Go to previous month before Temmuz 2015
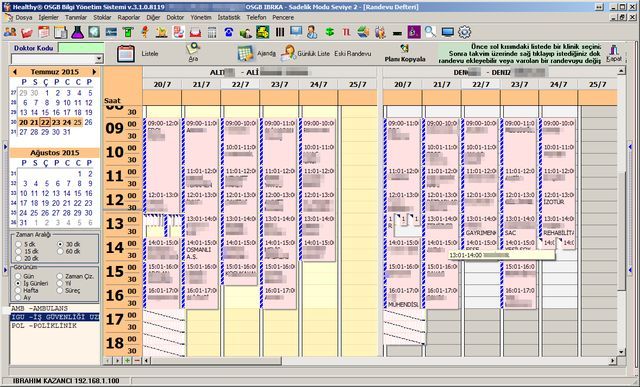Screen dimensions: 640x387 tap(15, 72)
